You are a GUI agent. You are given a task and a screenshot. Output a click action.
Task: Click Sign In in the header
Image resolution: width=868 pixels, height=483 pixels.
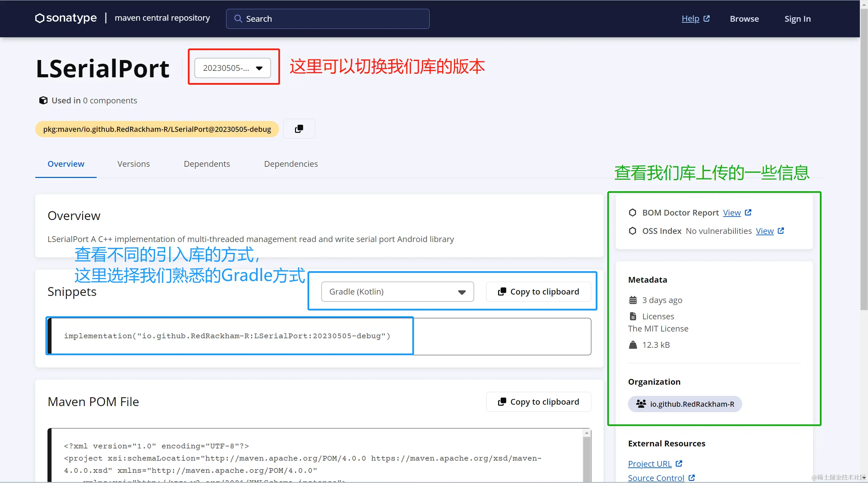[797, 19]
